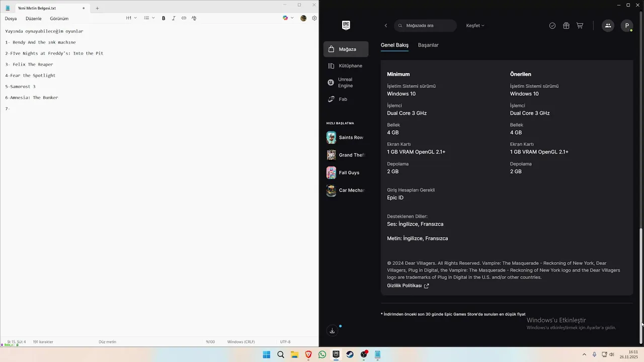This screenshot has height=362, width=644.
Task: Open File Explorer from taskbar
Action: pos(294,354)
